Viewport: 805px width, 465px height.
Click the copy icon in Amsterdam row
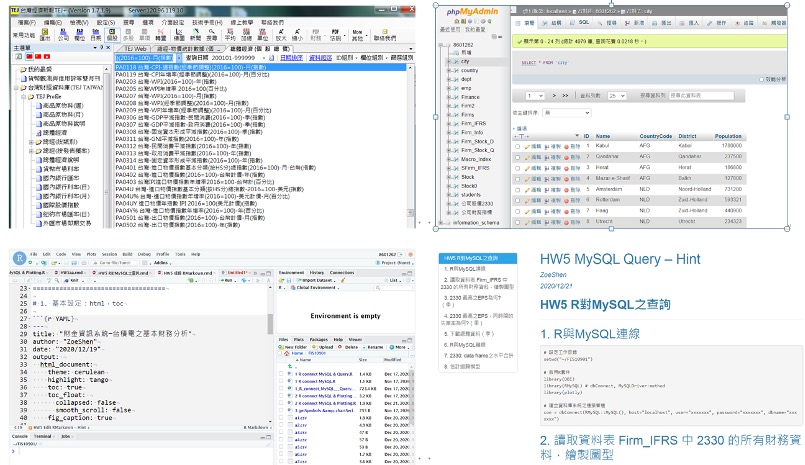pyautogui.click(x=547, y=189)
